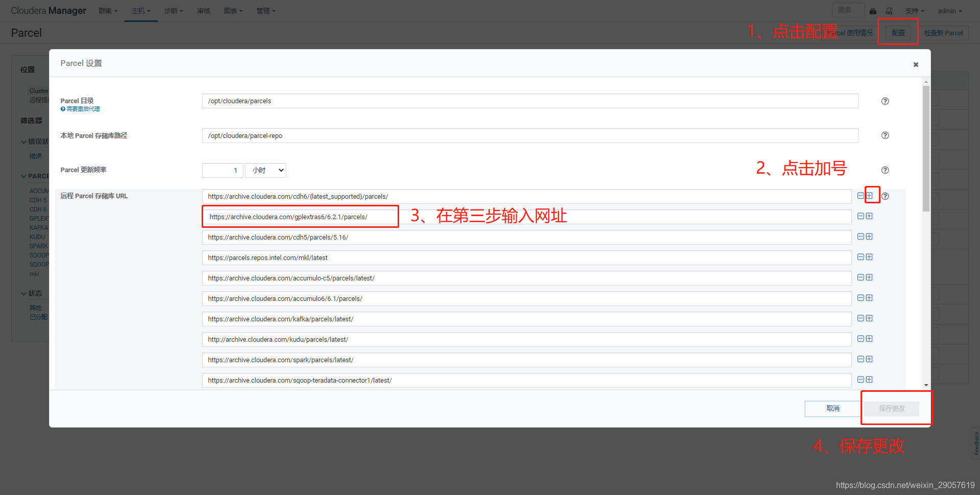Image resolution: width=980 pixels, height=495 pixels.
Task: Click the running commands icon in navbar
Action: pyautogui.click(x=889, y=11)
